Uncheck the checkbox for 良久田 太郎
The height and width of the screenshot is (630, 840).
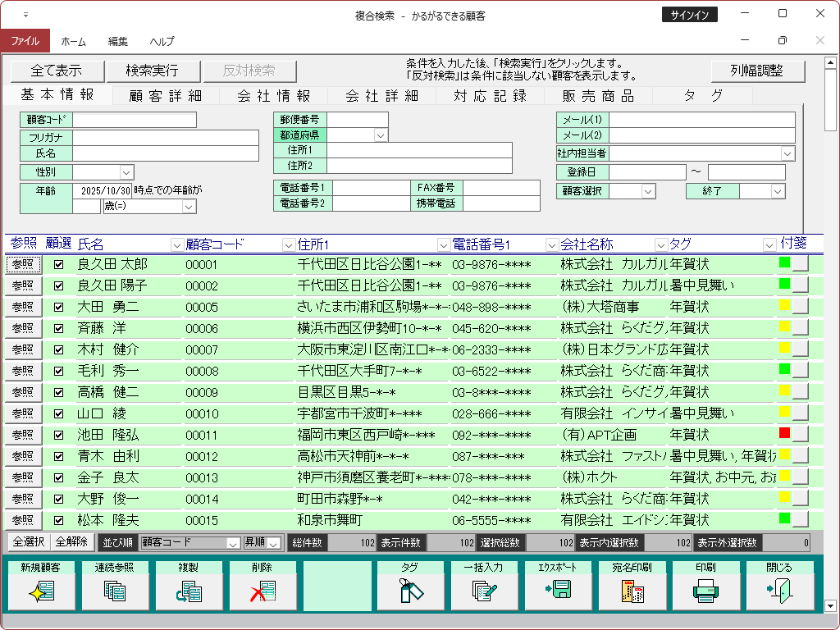pos(58,264)
